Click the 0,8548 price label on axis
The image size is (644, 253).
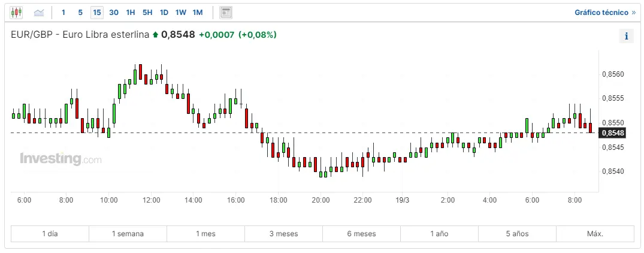(x=613, y=132)
